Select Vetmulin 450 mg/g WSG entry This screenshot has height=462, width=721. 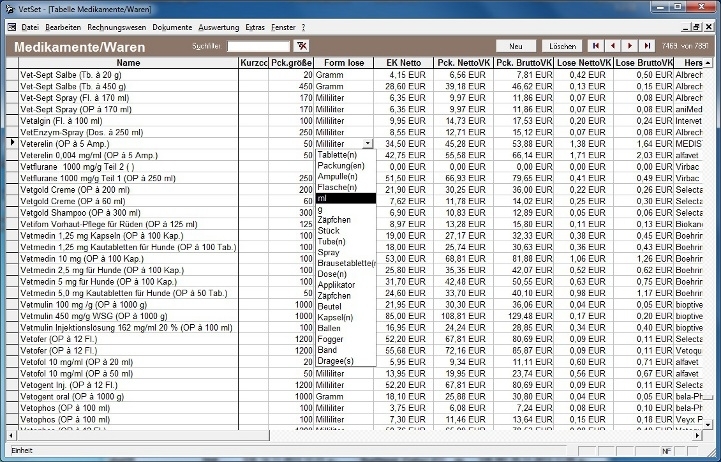coord(129,316)
